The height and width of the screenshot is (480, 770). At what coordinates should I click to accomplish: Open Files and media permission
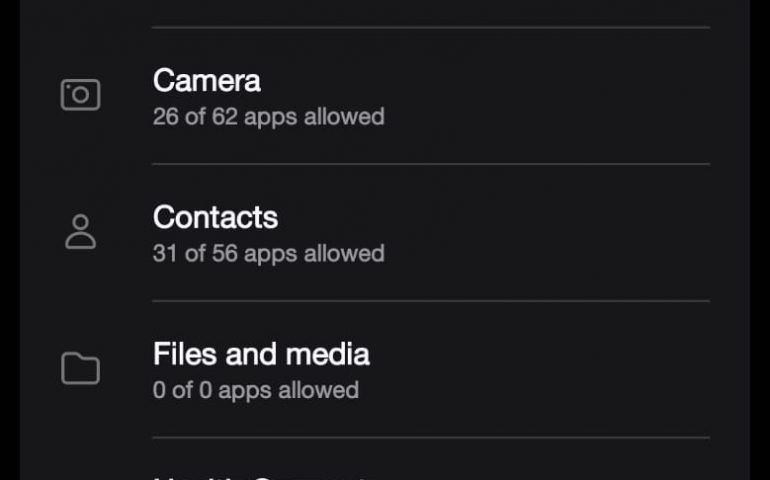(x=385, y=369)
